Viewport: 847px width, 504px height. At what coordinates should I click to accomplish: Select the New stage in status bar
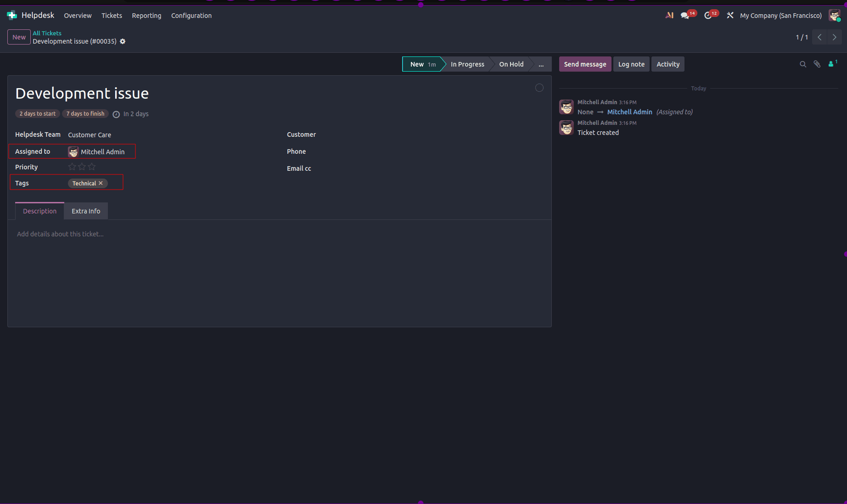[x=422, y=64]
